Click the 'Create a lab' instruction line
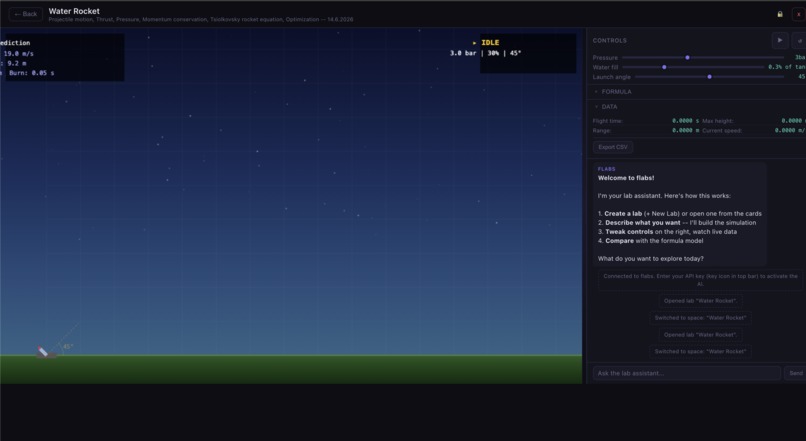806x441 pixels. (680, 213)
